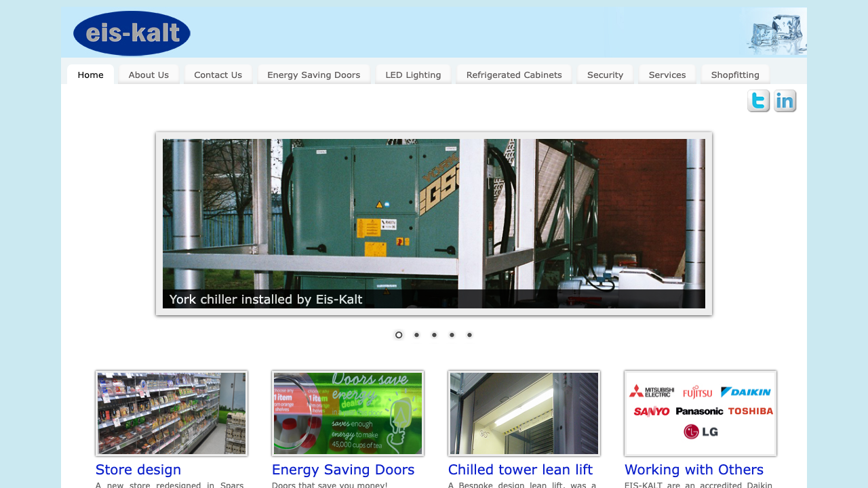Image resolution: width=868 pixels, height=488 pixels.
Task: Click the Chilled tower lean lift link
Action: click(520, 469)
